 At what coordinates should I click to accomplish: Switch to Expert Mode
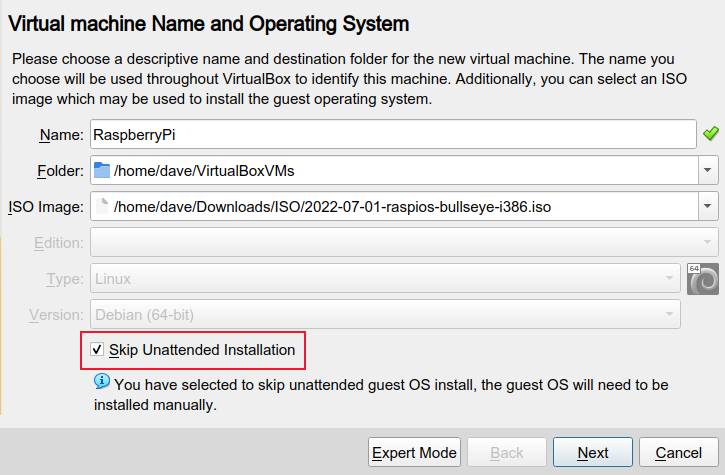(414, 452)
